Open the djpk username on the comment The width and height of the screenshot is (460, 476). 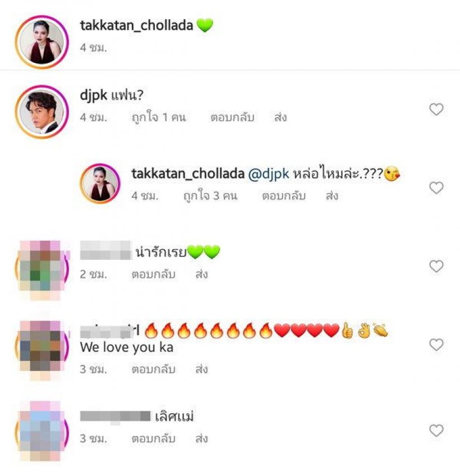pos(94,95)
